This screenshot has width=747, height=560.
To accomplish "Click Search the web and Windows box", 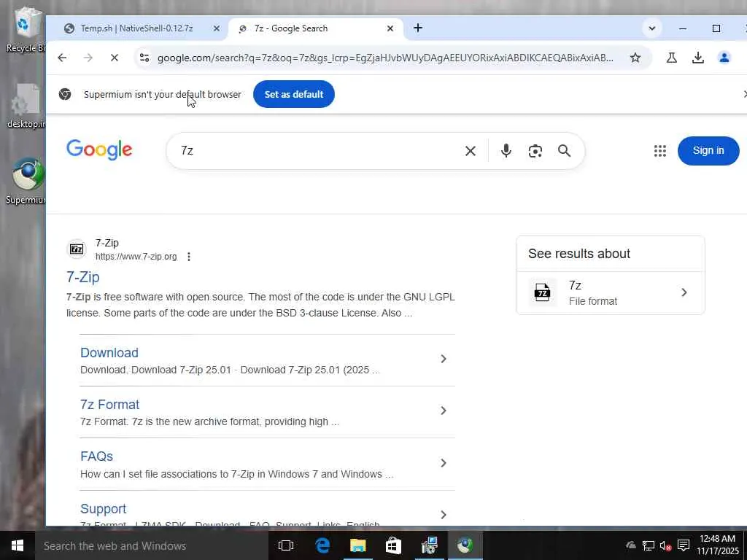I will tap(150, 545).
